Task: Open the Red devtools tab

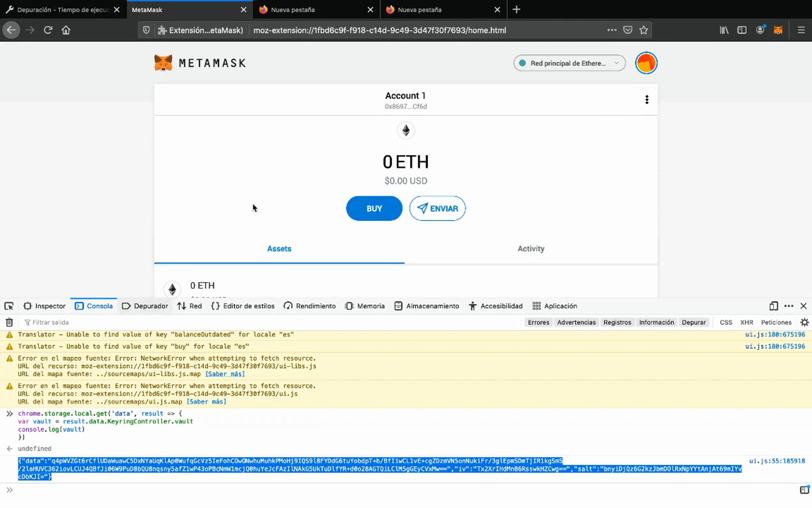Action: tap(189, 306)
